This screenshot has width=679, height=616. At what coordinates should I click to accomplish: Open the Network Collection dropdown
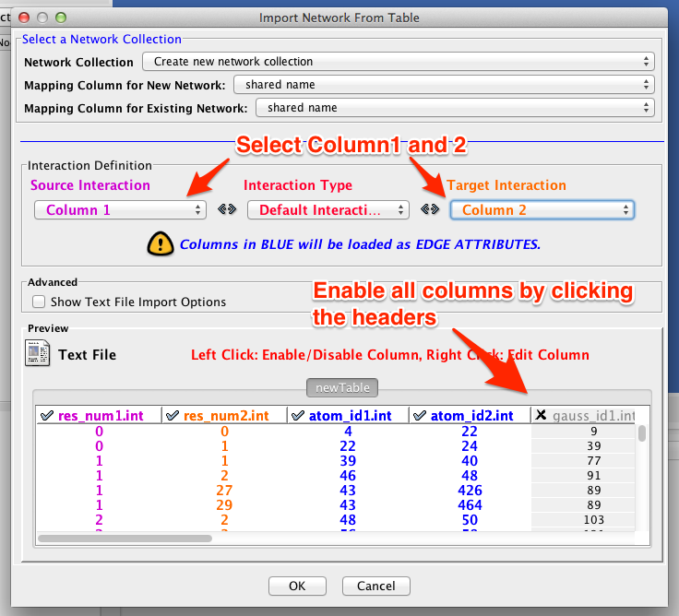[x=399, y=62]
